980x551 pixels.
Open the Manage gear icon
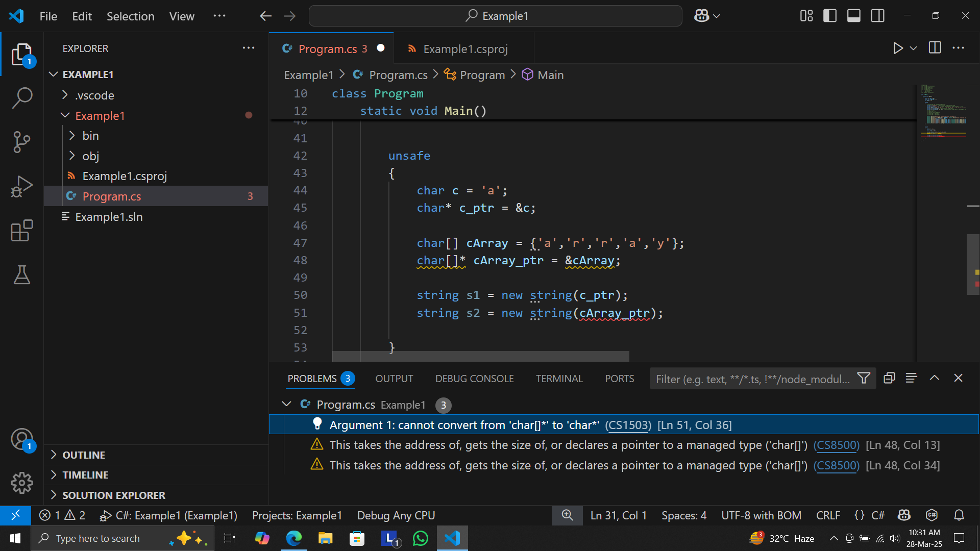(x=21, y=483)
